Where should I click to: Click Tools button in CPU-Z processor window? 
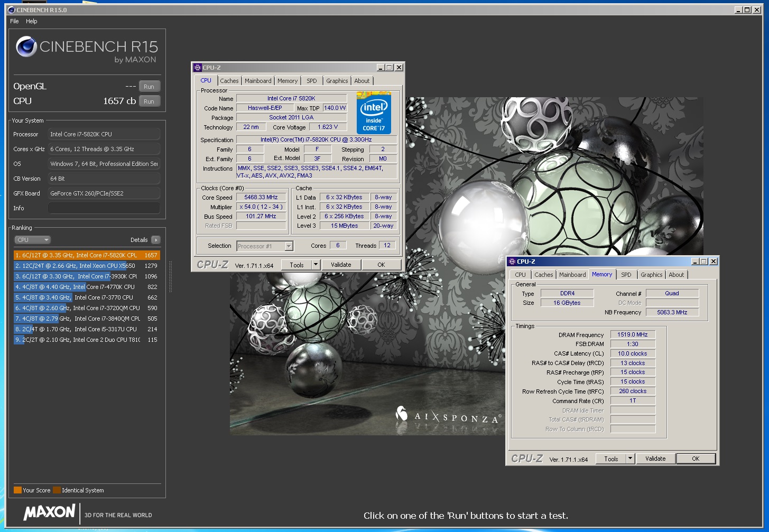(297, 265)
